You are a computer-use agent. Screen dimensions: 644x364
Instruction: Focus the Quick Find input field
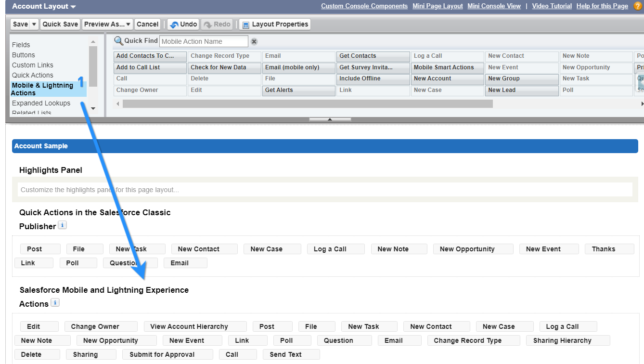pos(204,41)
